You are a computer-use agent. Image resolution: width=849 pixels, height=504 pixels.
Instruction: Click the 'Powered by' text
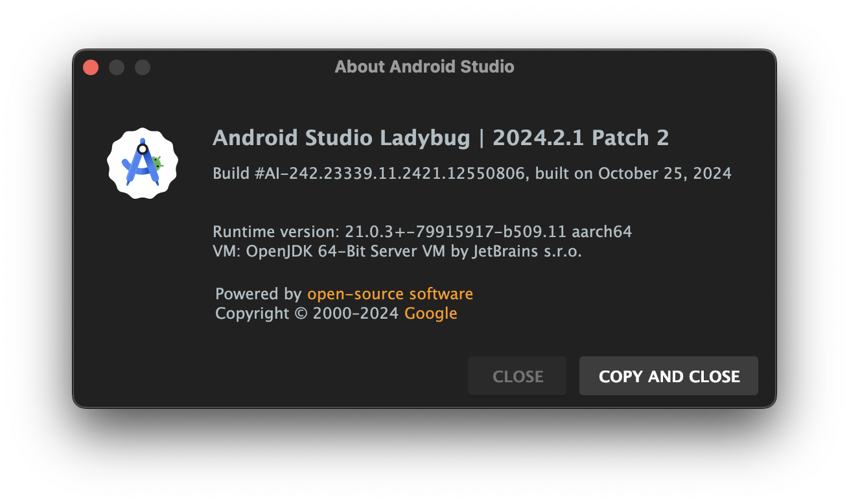[259, 294]
